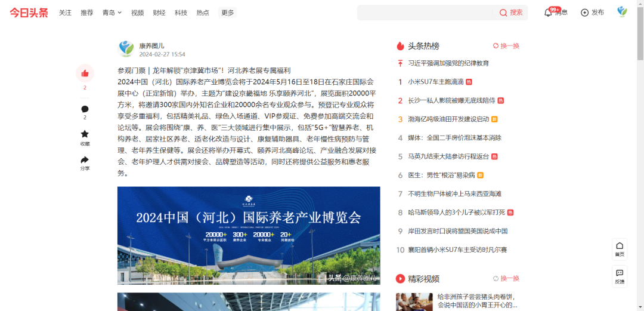Image resolution: width=644 pixels, height=311 pixels.
Task: Open notifications bell icon
Action: (548, 13)
